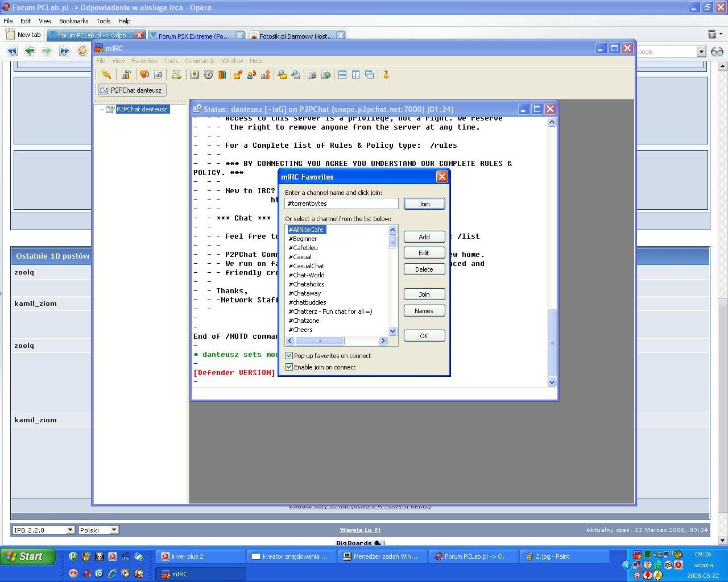728x582 pixels.
Task: Click the Status window vertical scrollbar thumb
Action: point(552,343)
